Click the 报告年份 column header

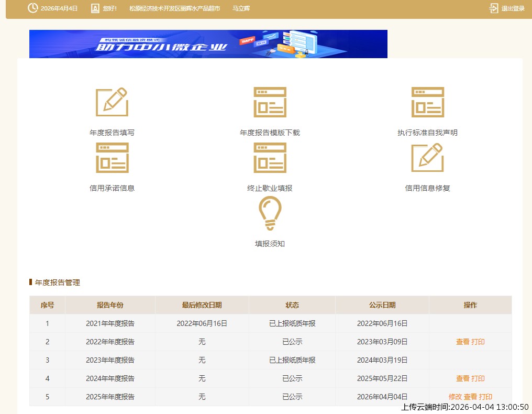(110, 305)
